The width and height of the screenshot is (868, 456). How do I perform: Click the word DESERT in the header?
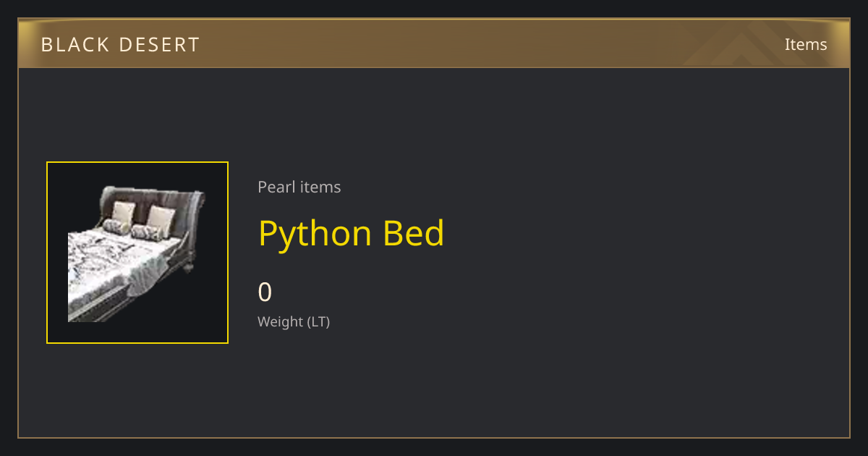point(159,45)
